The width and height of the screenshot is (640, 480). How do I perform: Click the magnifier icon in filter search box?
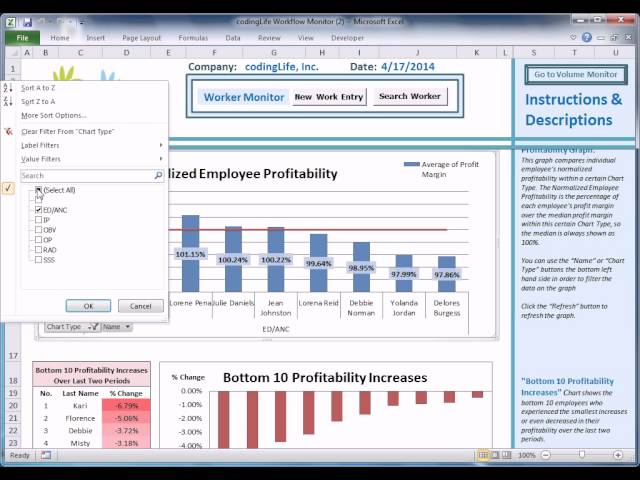158,176
